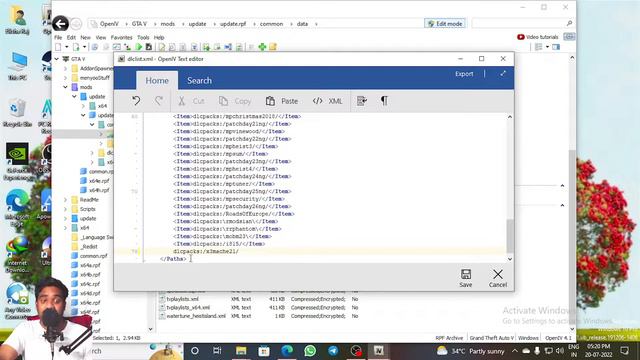Image resolution: width=640 pixels, height=360 pixels.
Task: Click the mods breadcrumb segment
Action: 167,24
